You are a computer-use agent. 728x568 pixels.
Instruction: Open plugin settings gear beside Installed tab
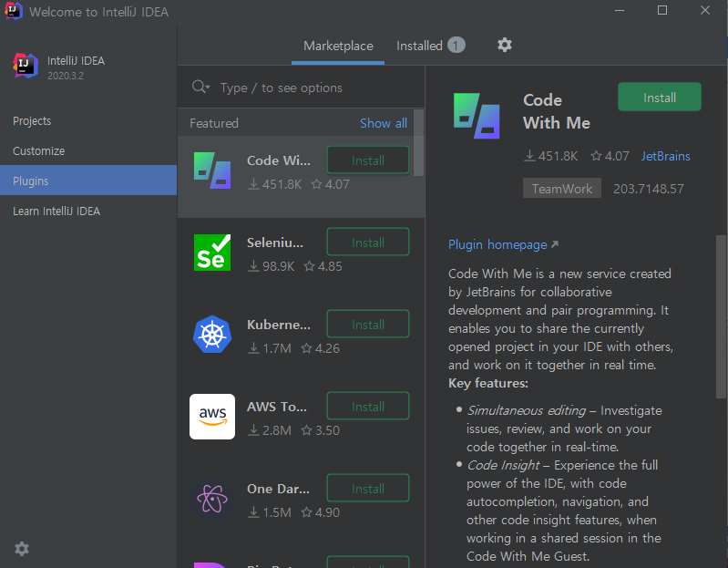coord(504,45)
